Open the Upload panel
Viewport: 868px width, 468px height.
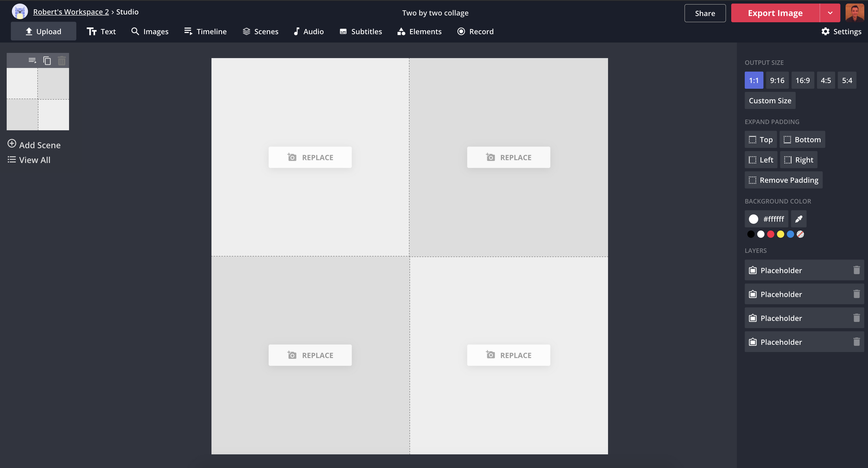pyautogui.click(x=43, y=31)
